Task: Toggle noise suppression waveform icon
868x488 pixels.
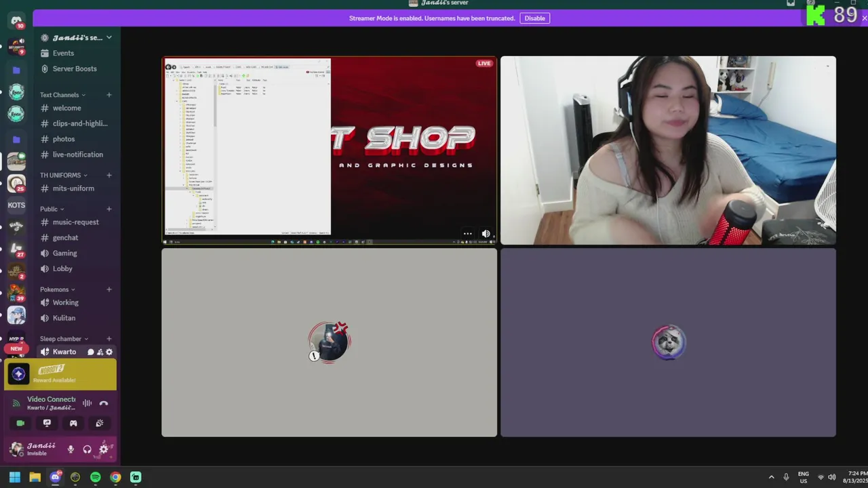Action: (x=87, y=403)
